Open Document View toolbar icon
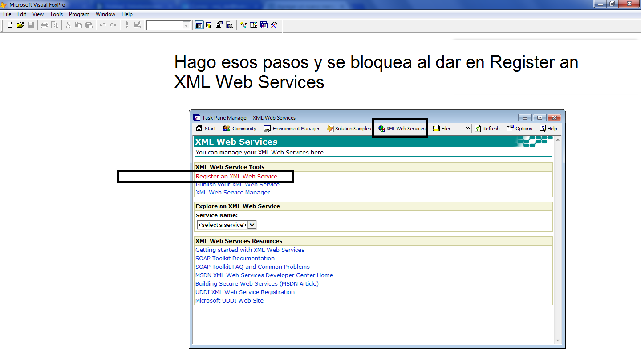Image resolution: width=641 pixels, height=364 pixels. pos(230,25)
